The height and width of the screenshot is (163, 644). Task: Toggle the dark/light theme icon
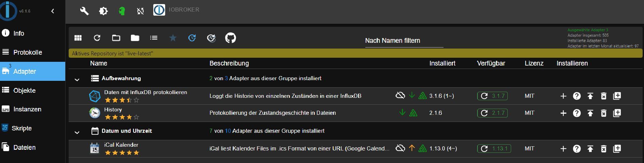pyautogui.click(x=103, y=11)
